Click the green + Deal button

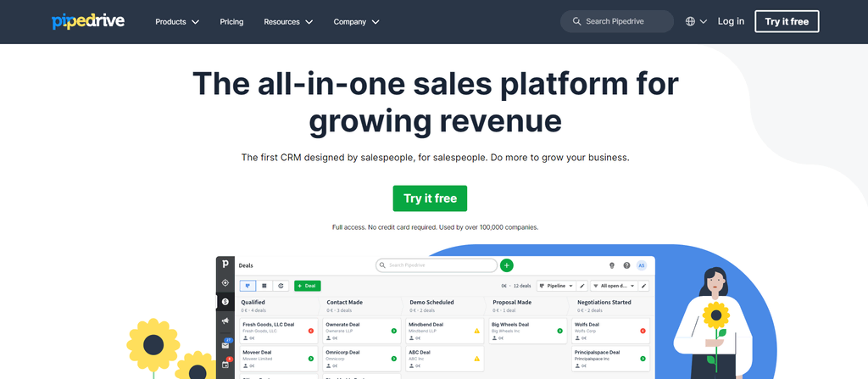click(x=307, y=286)
